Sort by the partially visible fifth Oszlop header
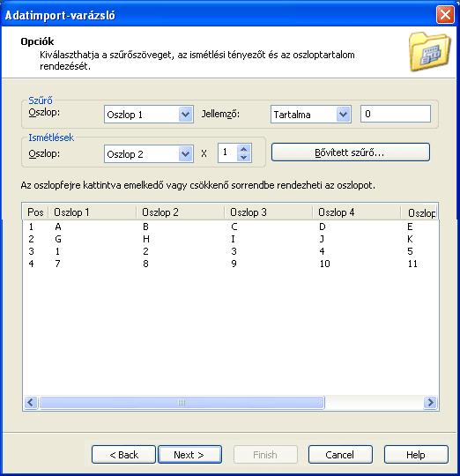The width and height of the screenshot is (460, 476). coord(419,212)
